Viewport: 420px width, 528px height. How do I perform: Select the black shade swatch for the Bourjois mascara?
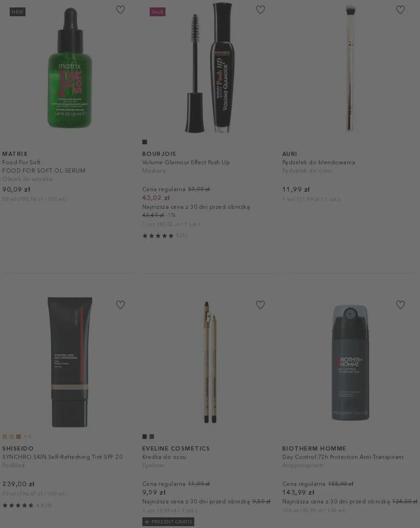[144, 142]
